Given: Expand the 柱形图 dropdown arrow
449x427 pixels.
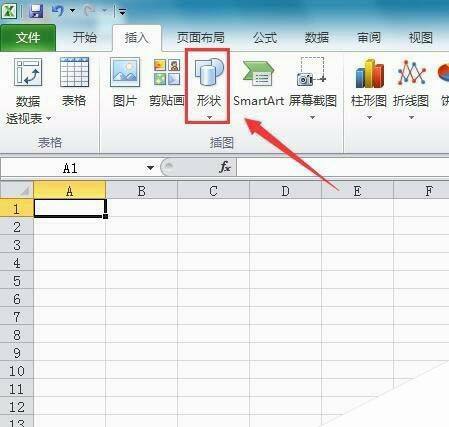Looking at the screenshot, I should coord(369,117).
